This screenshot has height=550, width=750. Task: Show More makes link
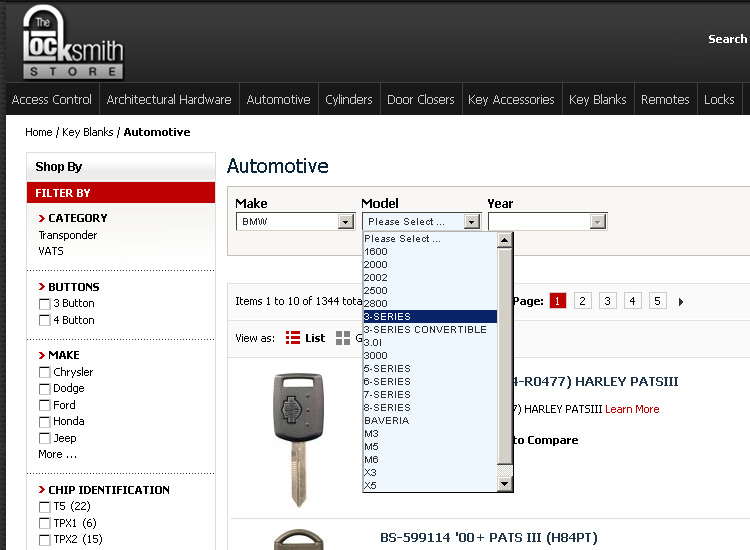tap(57, 454)
